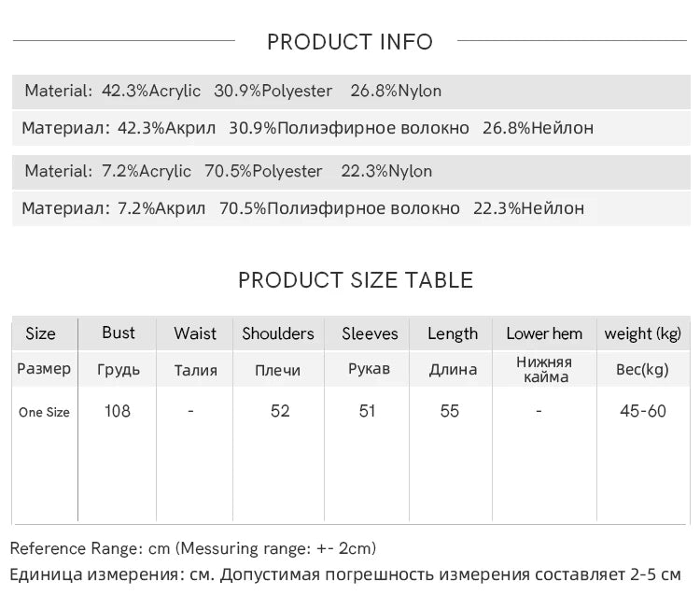Click the weight range 45-60
700x609 pixels.
click(x=643, y=411)
